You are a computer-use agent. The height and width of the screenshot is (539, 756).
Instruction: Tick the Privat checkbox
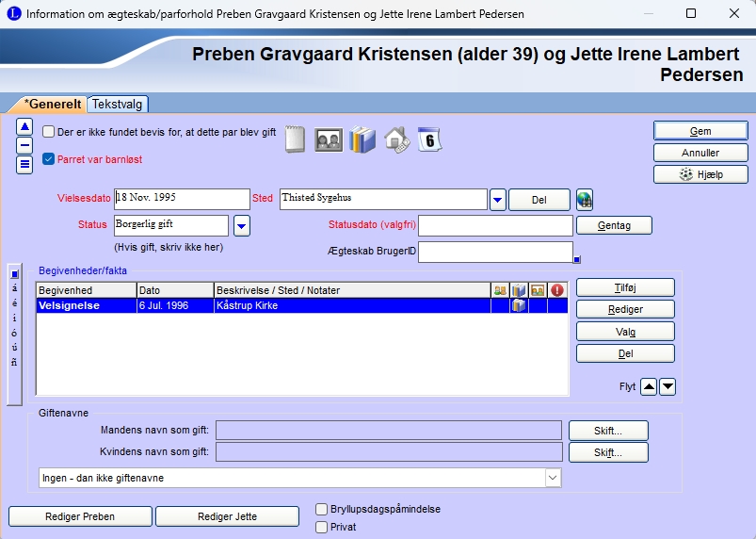tap(322, 528)
